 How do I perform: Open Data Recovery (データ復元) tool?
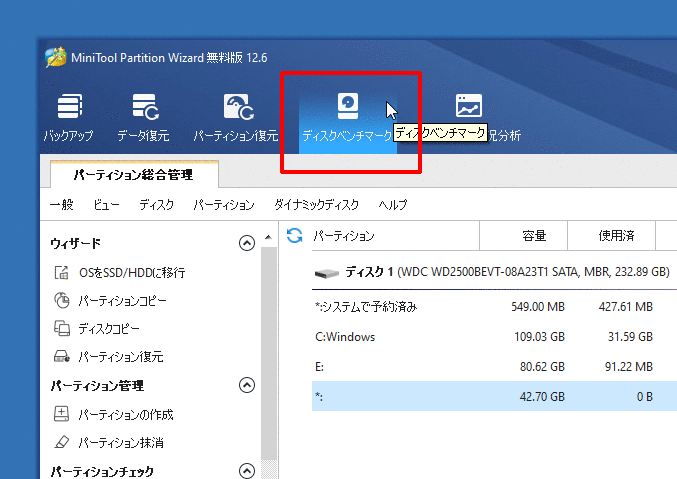point(143,115)
